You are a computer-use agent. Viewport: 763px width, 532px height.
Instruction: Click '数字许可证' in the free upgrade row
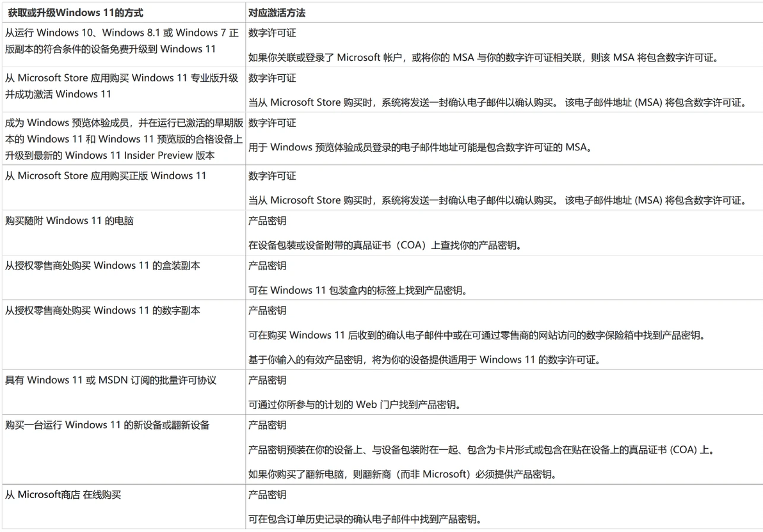click(272, 33)
